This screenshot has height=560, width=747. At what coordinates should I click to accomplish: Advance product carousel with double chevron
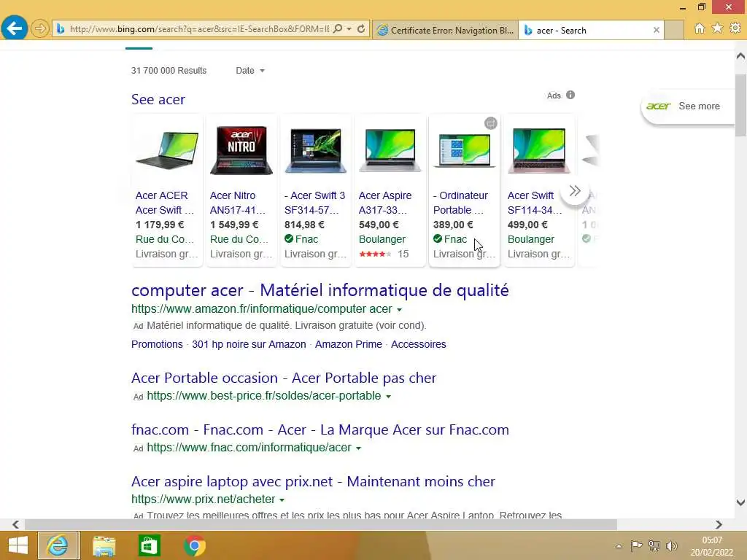click(575, 191)
